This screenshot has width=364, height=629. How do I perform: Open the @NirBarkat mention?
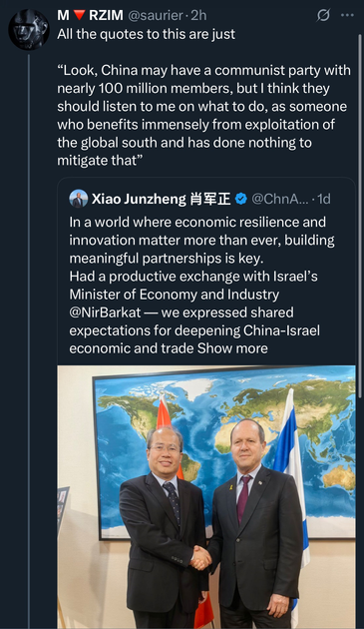point(105,313)
